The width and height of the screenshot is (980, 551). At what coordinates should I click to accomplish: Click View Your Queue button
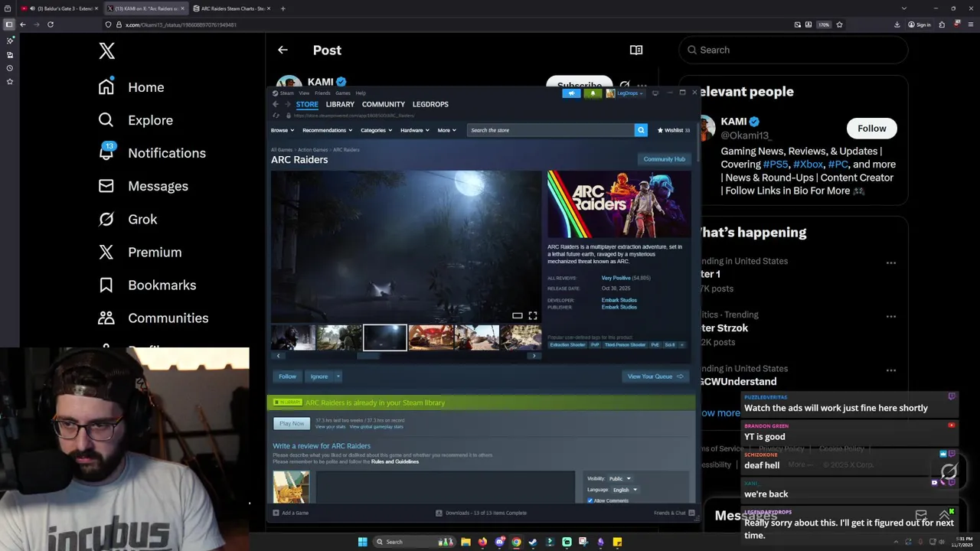coord(655,377)
